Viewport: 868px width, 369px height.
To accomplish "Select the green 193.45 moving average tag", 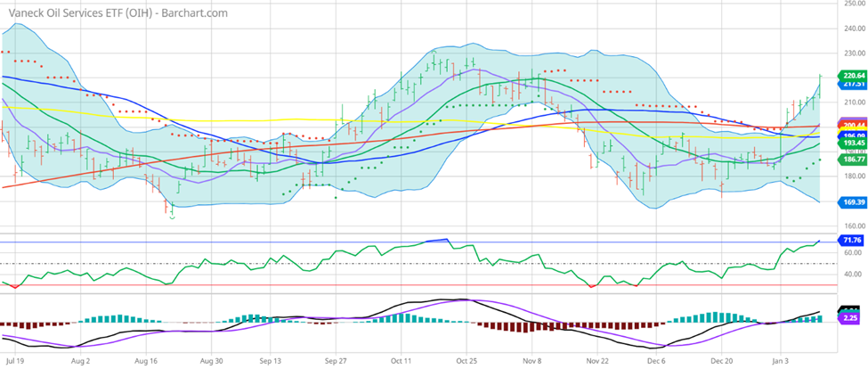I will [853, 143].
